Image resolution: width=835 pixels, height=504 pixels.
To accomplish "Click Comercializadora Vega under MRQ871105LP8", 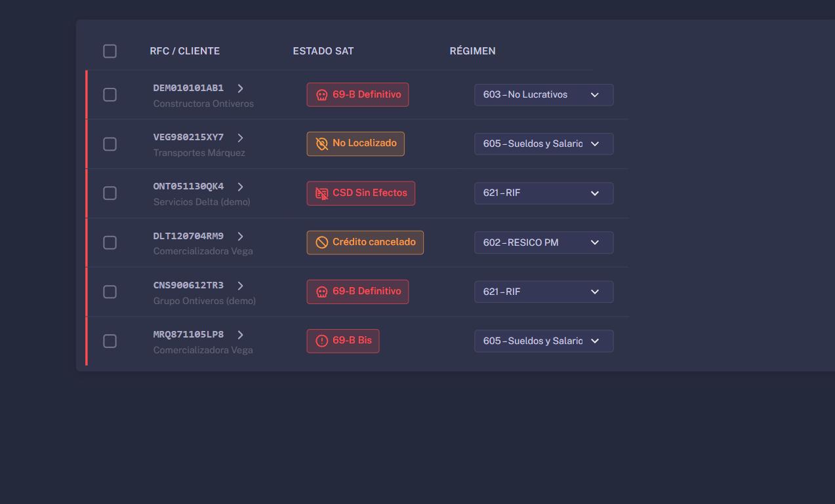I will 203,350.
